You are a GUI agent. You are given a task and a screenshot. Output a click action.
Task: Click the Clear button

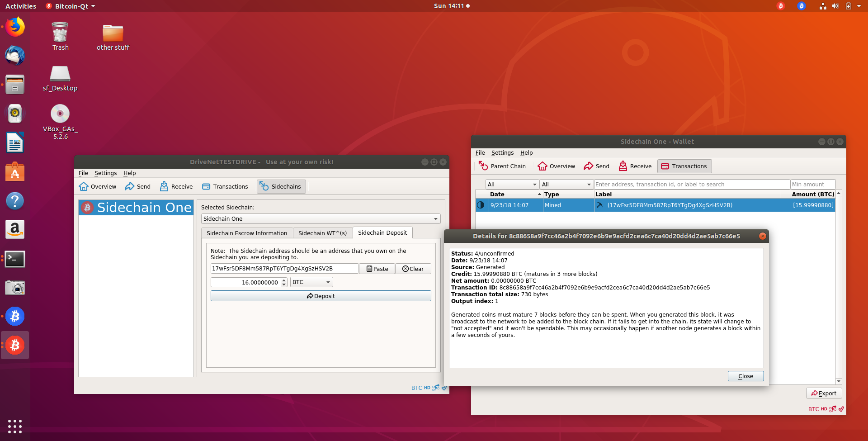(413, 269)
